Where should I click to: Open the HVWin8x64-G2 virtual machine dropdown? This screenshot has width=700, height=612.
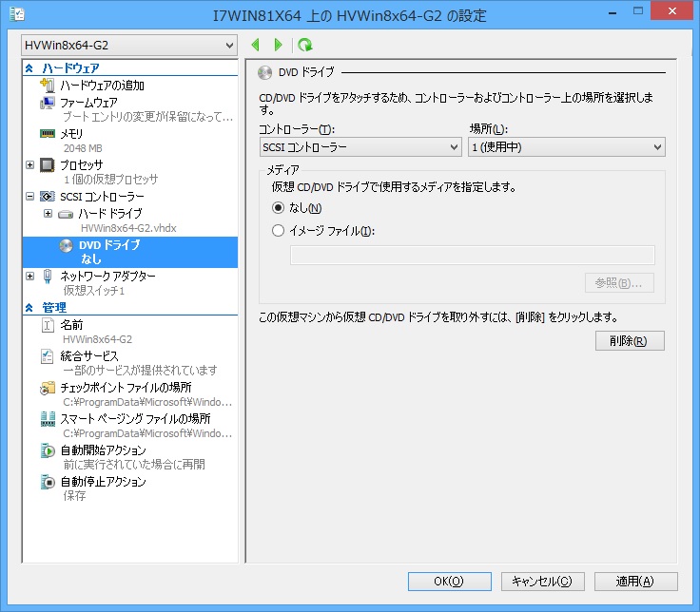129,45
